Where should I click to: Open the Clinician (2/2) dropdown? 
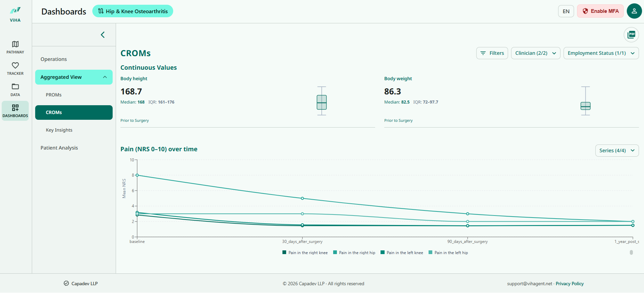pyautogui.click(x=535, y=53)
